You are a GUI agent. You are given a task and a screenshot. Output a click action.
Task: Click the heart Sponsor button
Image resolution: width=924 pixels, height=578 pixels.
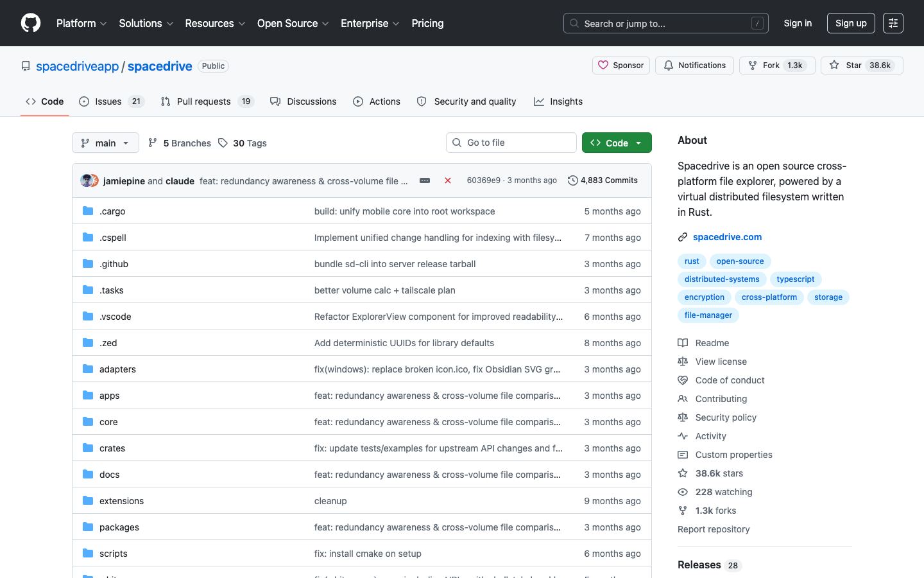pos(621,66)
